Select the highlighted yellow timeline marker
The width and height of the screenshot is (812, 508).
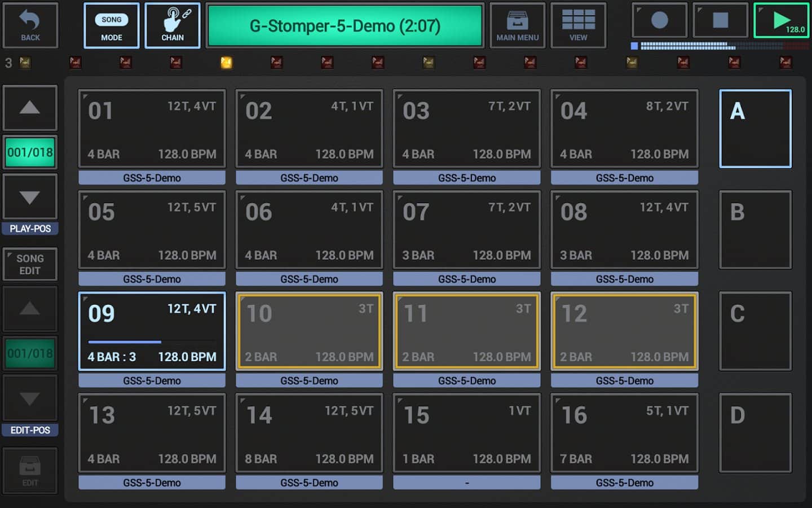[x=226, y=63]
